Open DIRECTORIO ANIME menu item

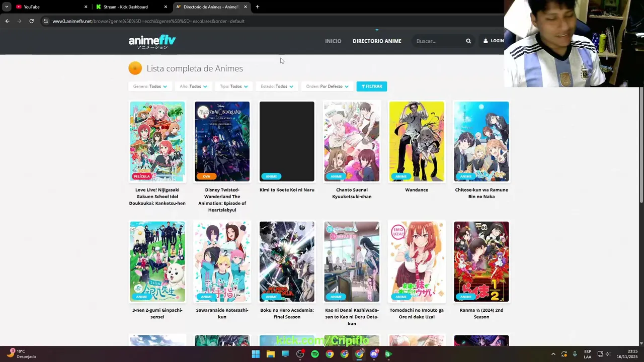pos(377,41)
